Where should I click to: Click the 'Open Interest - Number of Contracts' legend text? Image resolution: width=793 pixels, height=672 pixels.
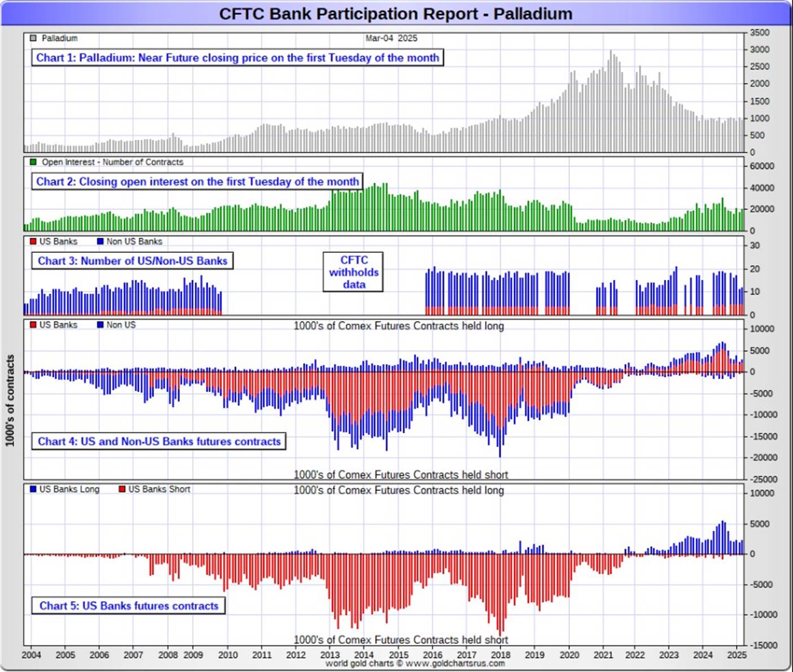pos(112,162)
